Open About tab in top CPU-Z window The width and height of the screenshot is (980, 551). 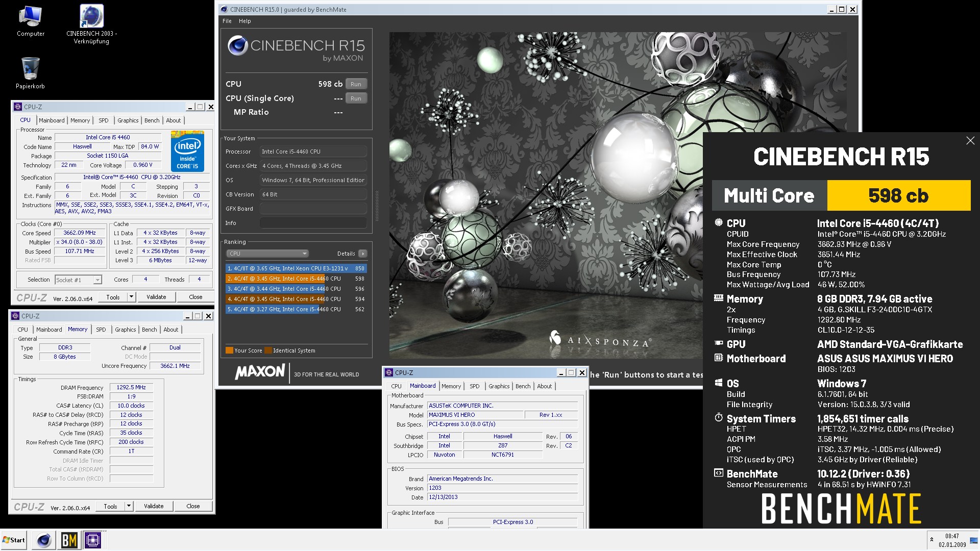point(174,120)
